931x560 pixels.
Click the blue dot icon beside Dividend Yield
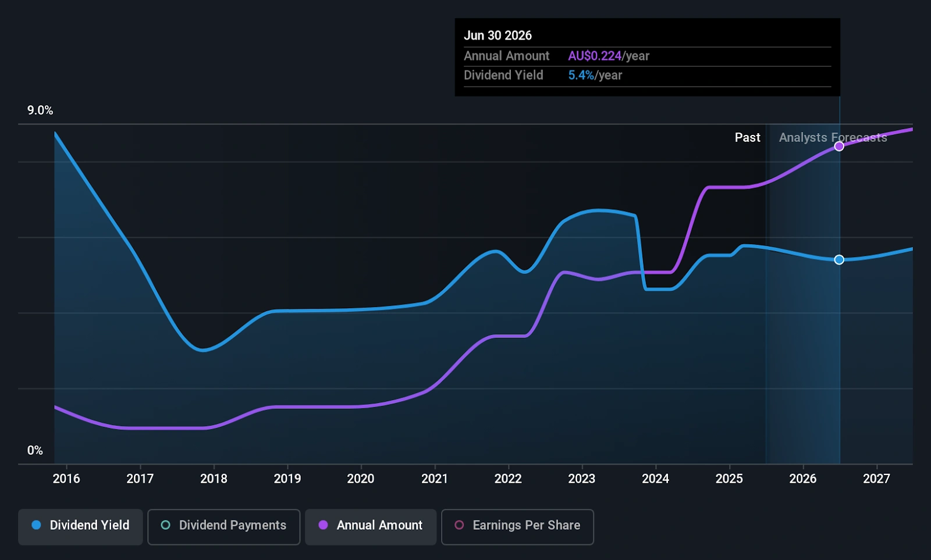coord(36,525)
